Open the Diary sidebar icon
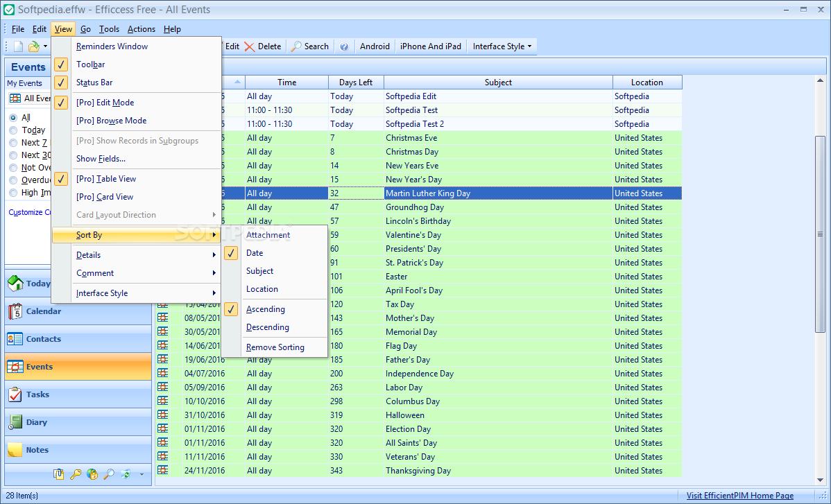 15,422
